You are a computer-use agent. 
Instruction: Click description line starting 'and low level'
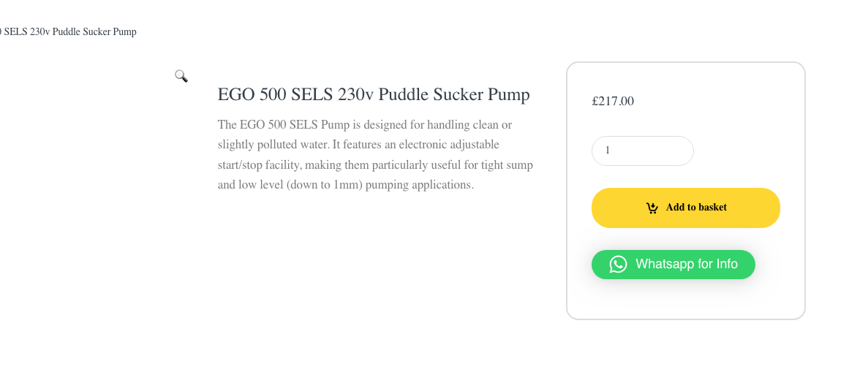click(345, 185)
